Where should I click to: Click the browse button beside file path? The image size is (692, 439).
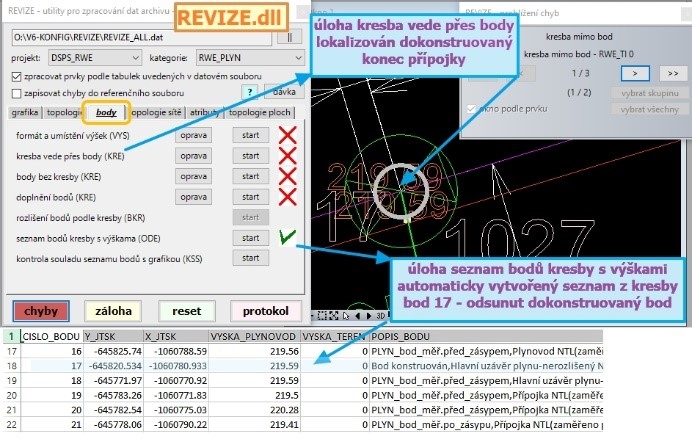290,38
